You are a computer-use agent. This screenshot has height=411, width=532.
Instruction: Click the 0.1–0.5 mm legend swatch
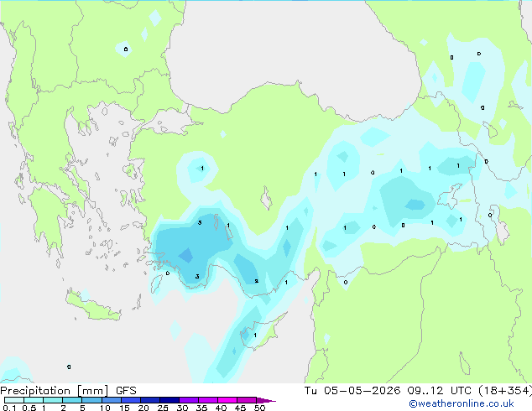(x=14, y=400)
